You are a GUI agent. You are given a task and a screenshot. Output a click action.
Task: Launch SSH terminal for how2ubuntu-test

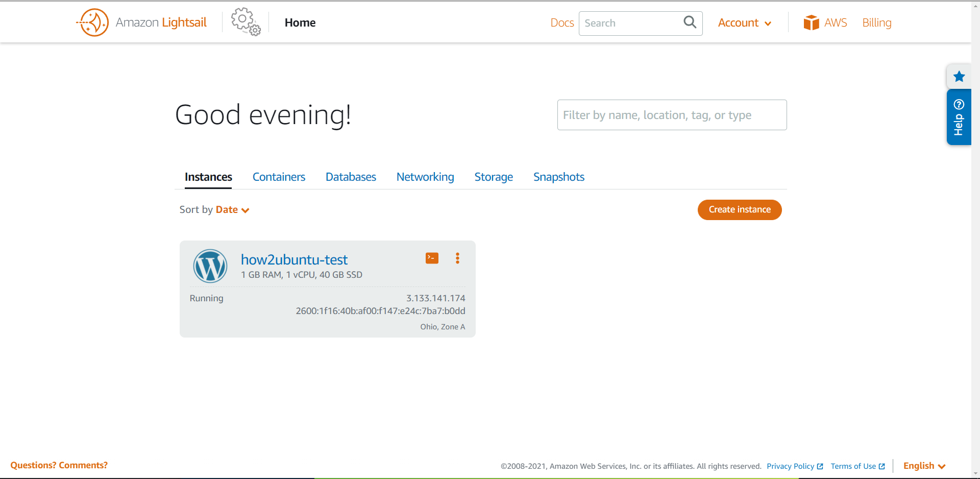[432, 258]
